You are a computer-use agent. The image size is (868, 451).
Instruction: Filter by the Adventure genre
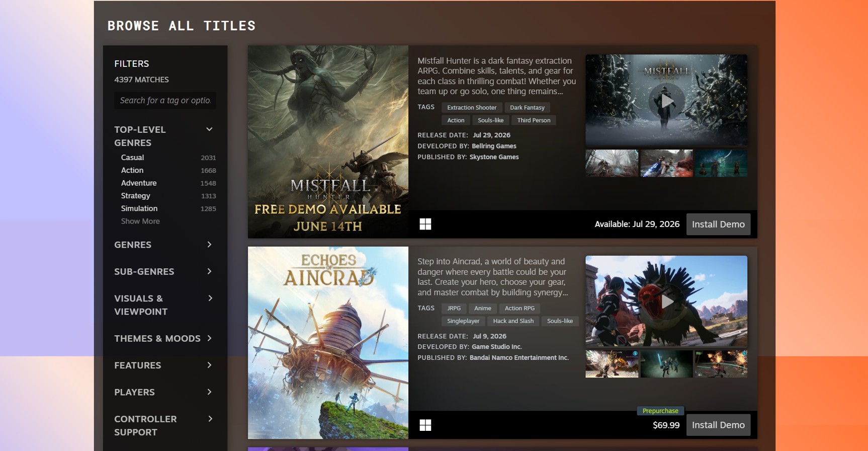coord(138,183)
